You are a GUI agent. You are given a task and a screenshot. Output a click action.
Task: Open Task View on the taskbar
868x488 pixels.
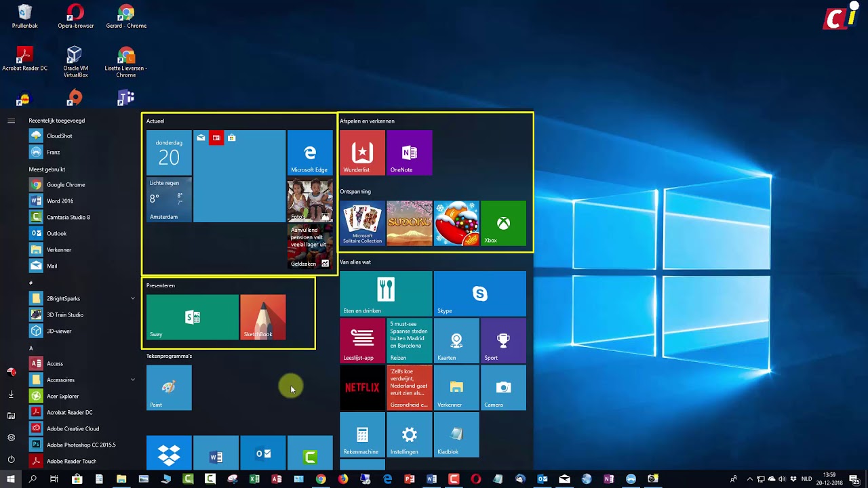pyautogui.click(x=54, y=479)
